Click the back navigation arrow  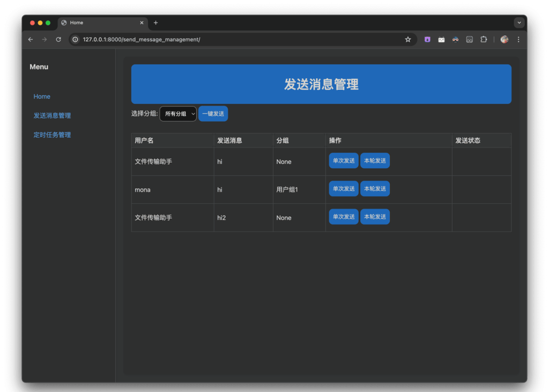coord(31,39)
